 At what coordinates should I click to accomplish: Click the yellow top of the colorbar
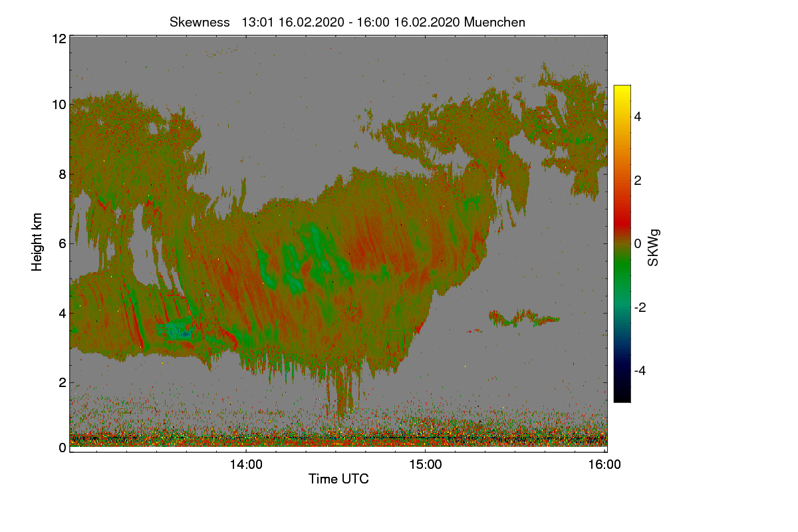[622, 92]
